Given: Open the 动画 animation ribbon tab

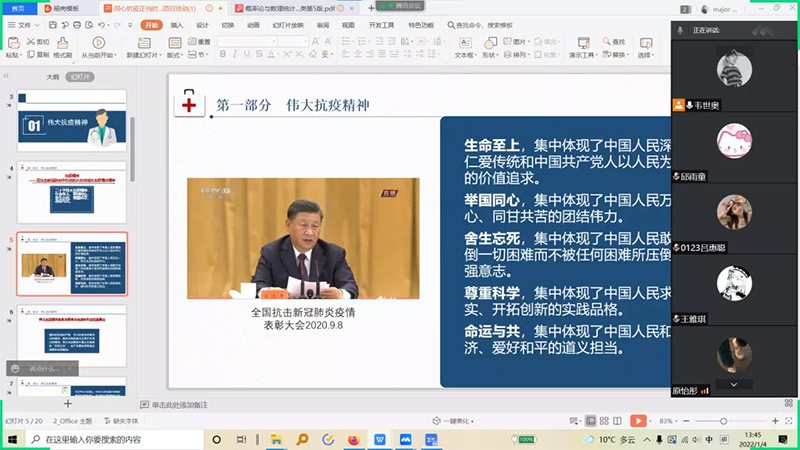Looking at the screenshot, I should coord(253,24).
